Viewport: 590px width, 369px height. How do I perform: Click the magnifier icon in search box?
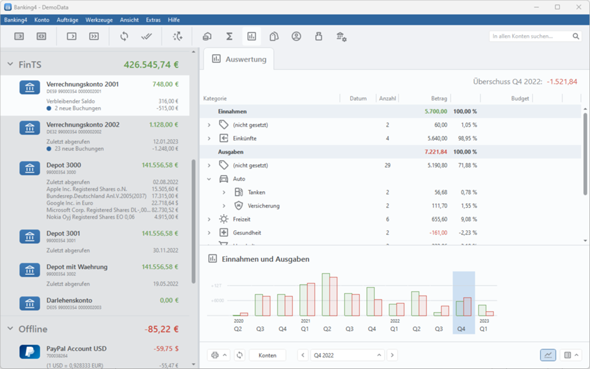pyautogui.click(x=576, y=36)
